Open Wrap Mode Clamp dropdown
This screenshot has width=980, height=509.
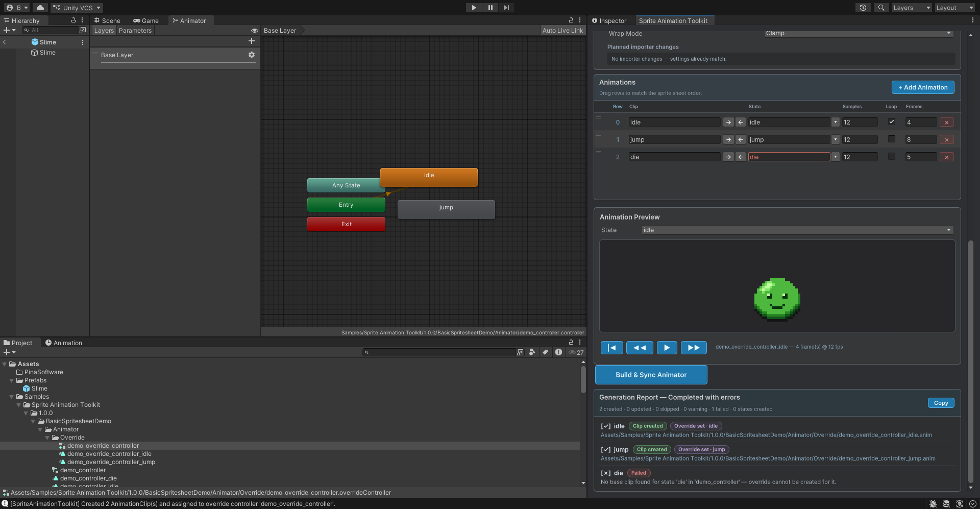(x=859, y=34)
